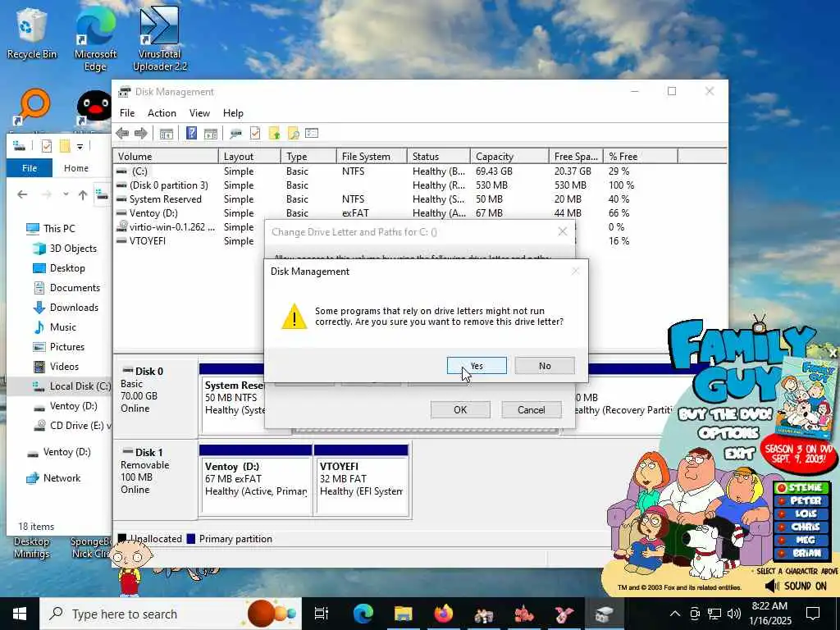Select the System Reserved volume row
The height and width of the screenshot is (630, 840).
pyautogui.click(x=419, y=199)
